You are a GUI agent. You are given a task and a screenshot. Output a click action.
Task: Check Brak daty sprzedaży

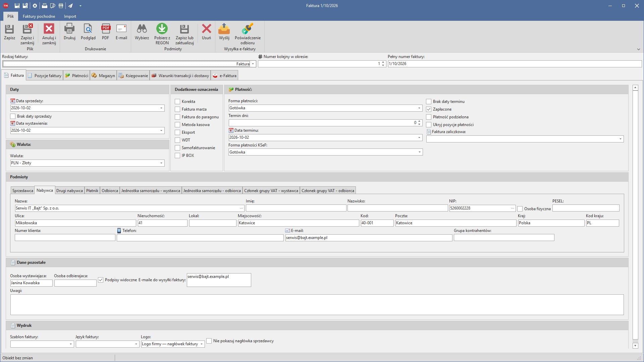13,116
